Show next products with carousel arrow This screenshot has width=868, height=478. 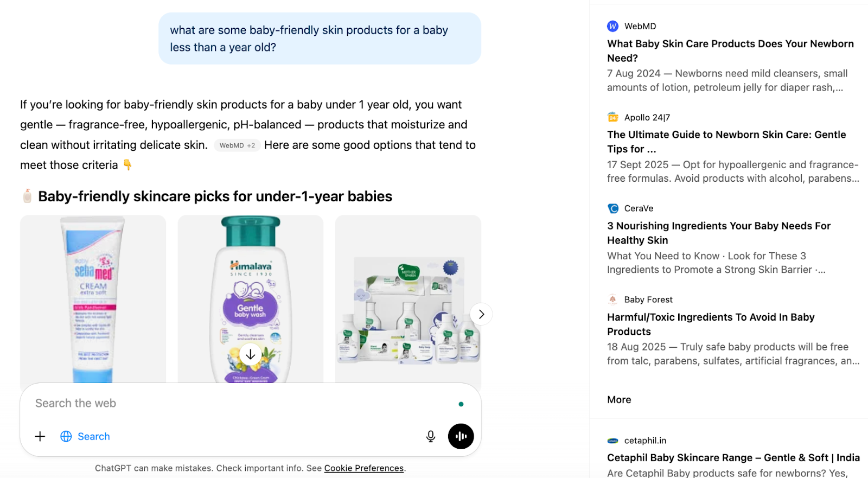tap(481, 314)
